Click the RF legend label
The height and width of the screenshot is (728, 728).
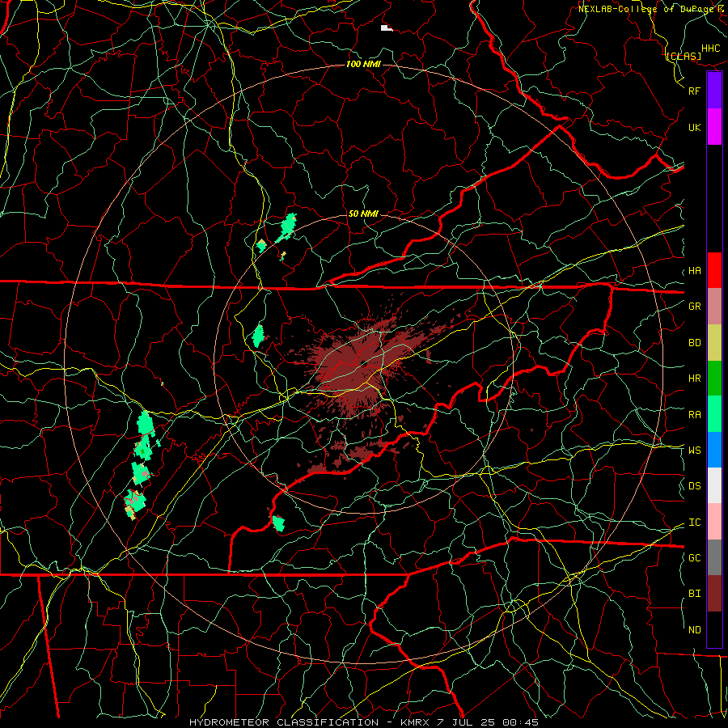pyautogui.click(x=695, y=91)
